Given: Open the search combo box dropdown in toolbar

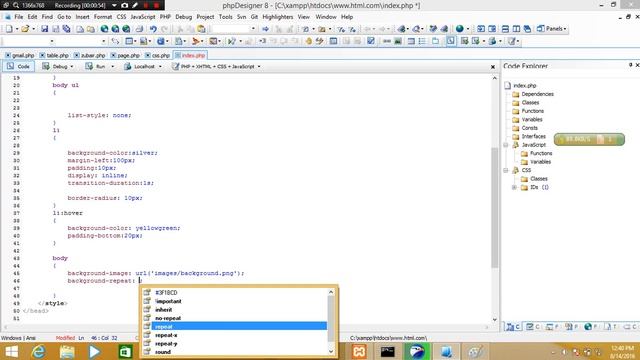Looking at the screenshot, I should [253, 29].
